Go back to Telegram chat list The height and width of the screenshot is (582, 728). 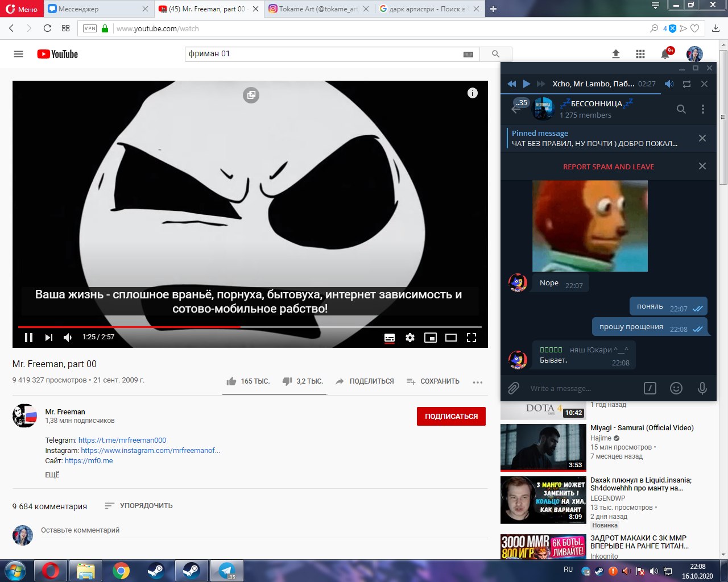click(516, 109)
